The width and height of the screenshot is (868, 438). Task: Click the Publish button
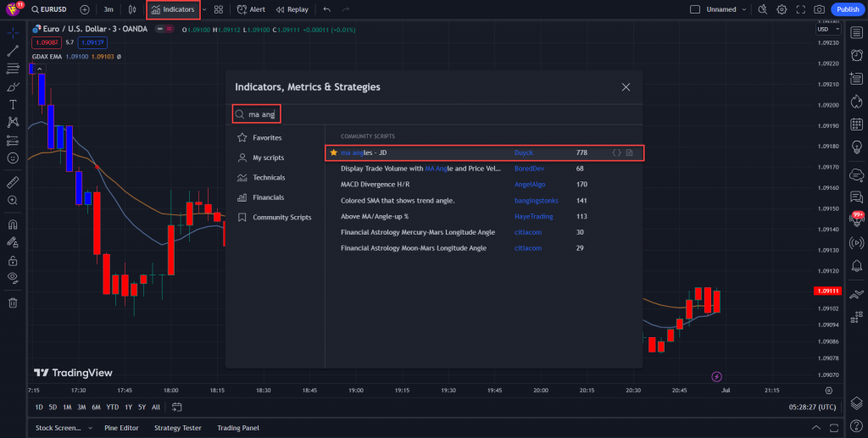coord(848,9)
